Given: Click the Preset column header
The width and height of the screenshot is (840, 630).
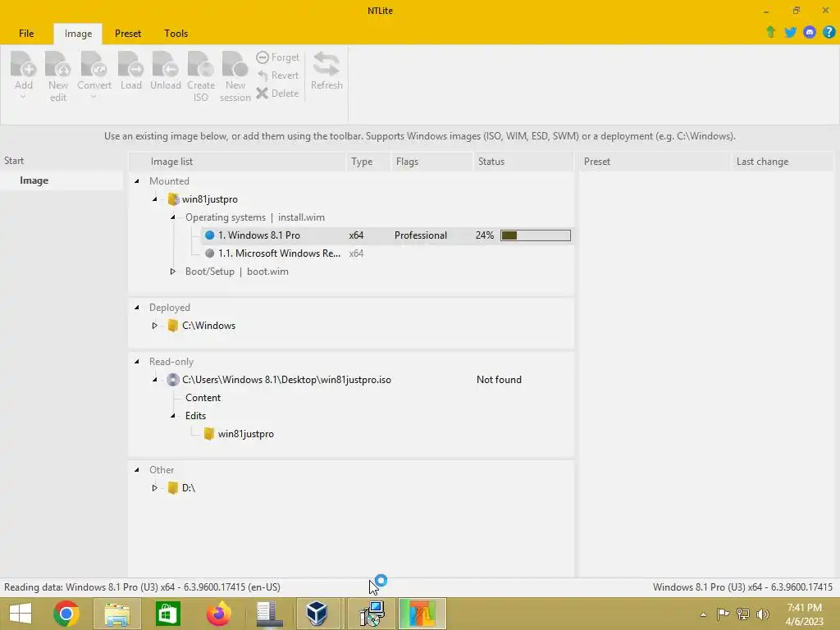Looking at the screenshot, I should [655, 162].
